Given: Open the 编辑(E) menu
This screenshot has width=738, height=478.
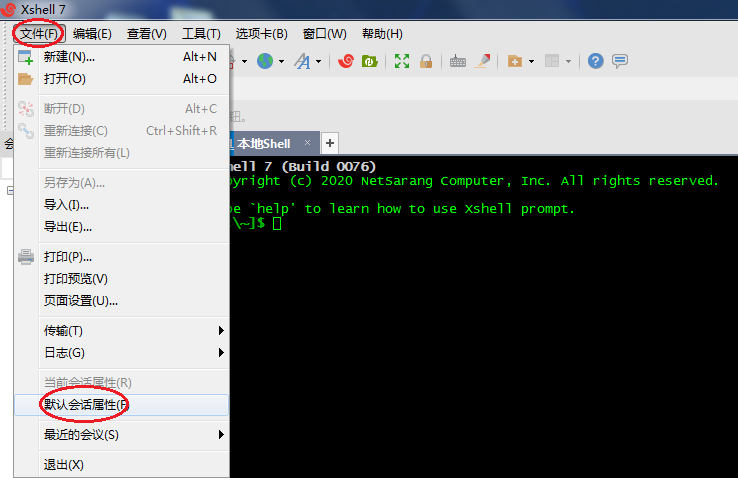Looking at the screenshot, I should point(92,34).
